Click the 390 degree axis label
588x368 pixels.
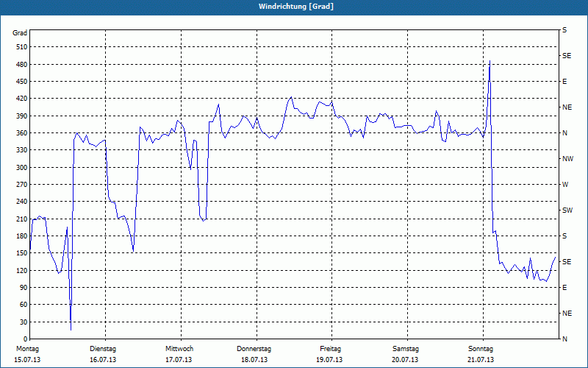22,116
